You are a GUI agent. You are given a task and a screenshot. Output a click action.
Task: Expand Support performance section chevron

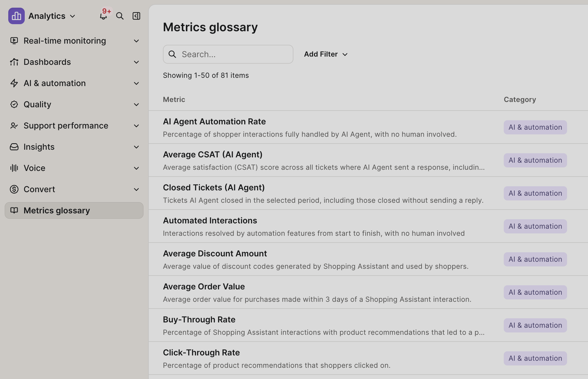pyautogui.click(x=136, y=126)
